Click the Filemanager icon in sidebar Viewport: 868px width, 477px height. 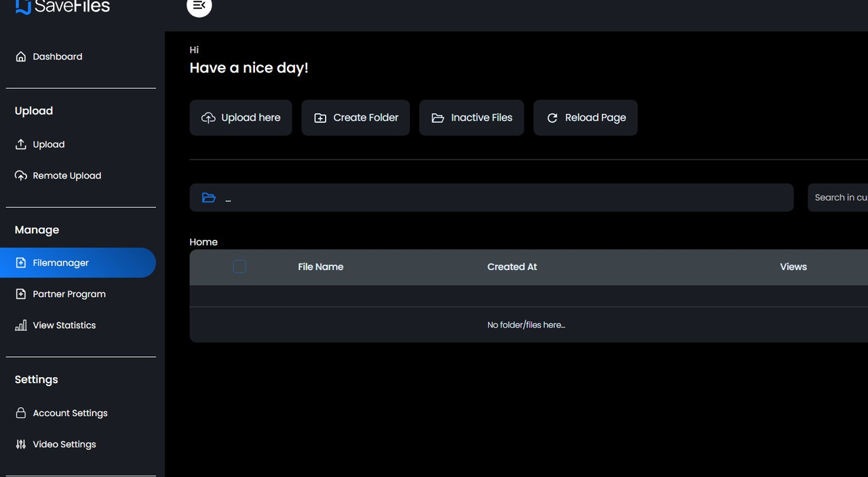21,263
